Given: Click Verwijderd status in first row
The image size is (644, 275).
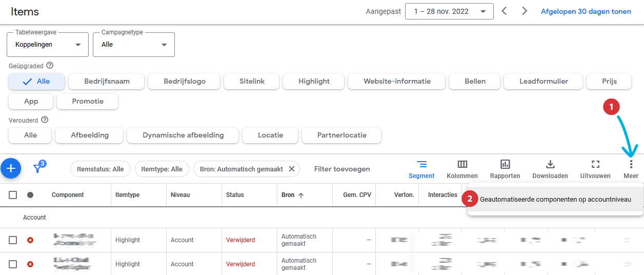Looking at the screenshot, I should (x=240, y=240).
